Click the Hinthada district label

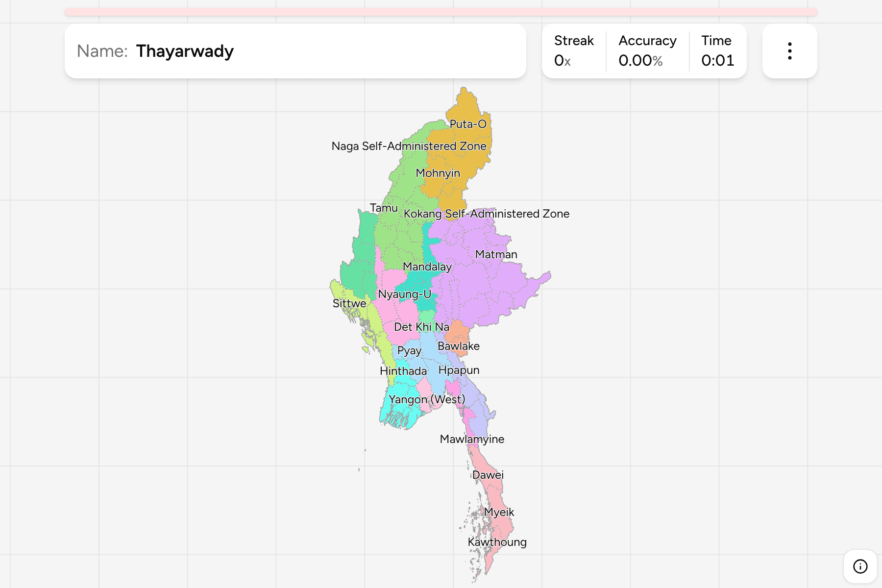[x=403, y=371]
